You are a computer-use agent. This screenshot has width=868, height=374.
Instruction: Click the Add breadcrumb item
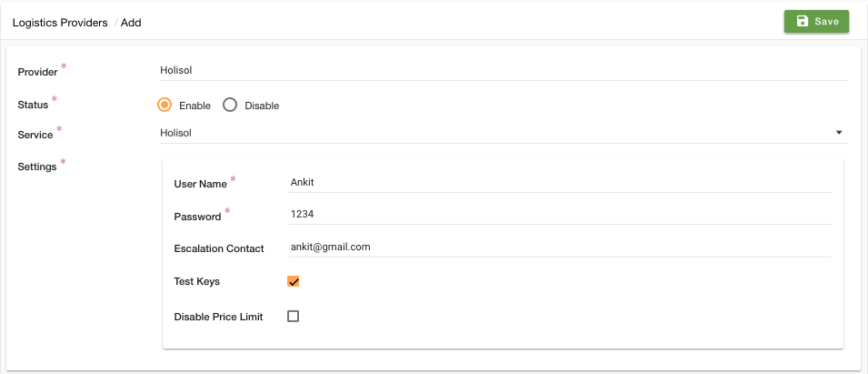click(131, 24)
